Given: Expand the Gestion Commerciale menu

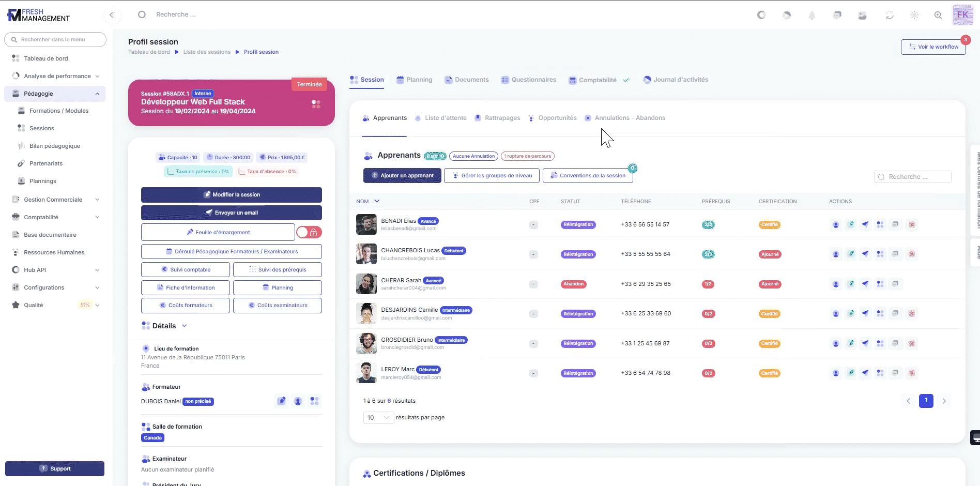Looking at the screenshot, I should tap(97, 200).
